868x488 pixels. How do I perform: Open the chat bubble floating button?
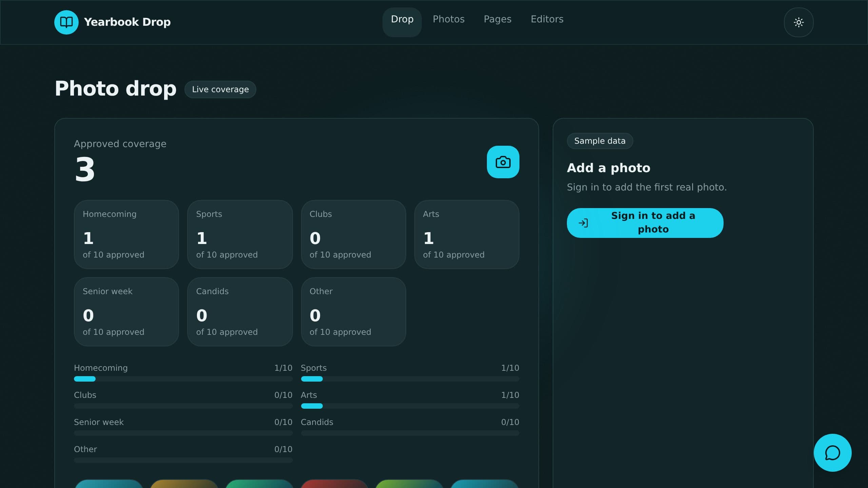(832, 453)
